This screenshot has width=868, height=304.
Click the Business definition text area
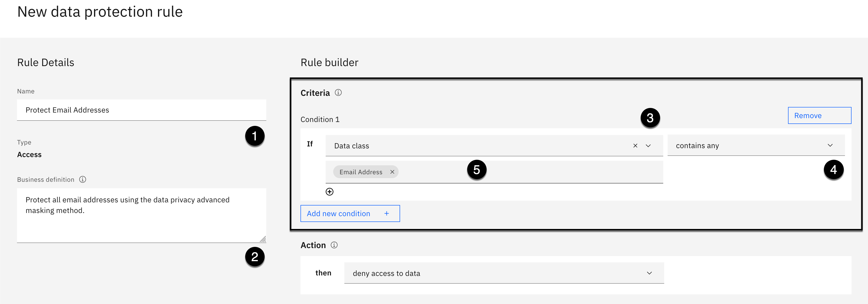point(142,215)
